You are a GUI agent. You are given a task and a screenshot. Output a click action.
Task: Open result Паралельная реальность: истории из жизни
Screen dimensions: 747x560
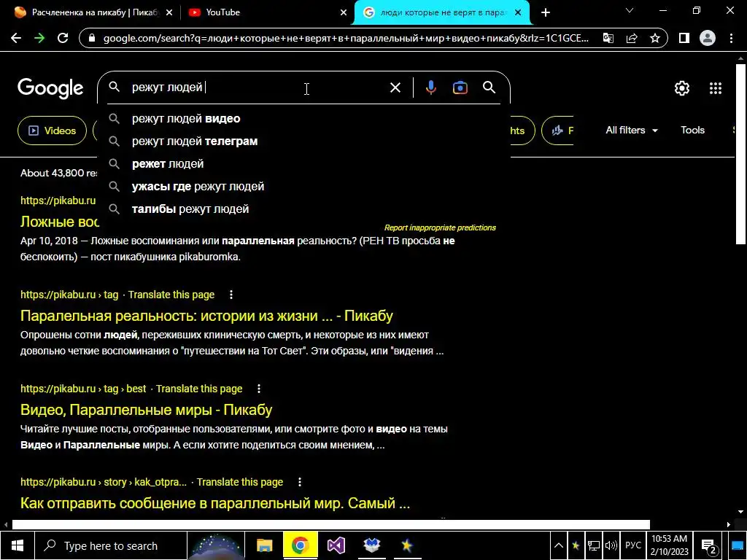206,316
